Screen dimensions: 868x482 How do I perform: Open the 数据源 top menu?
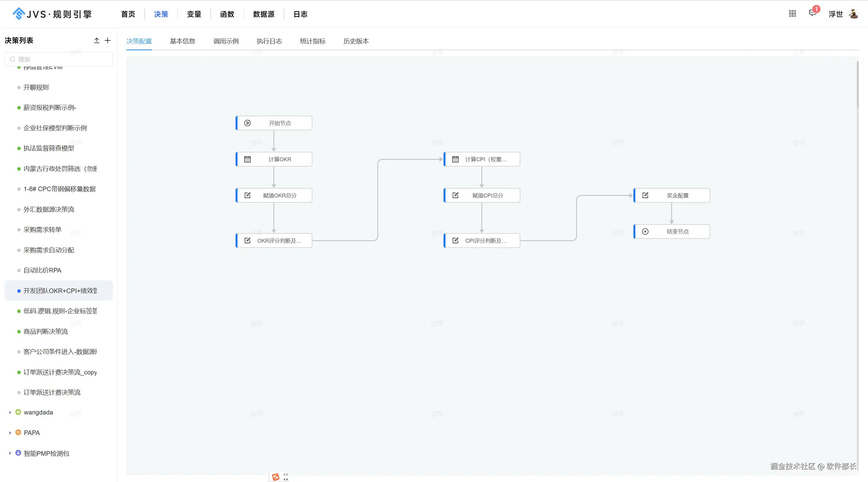click(263, 14)
